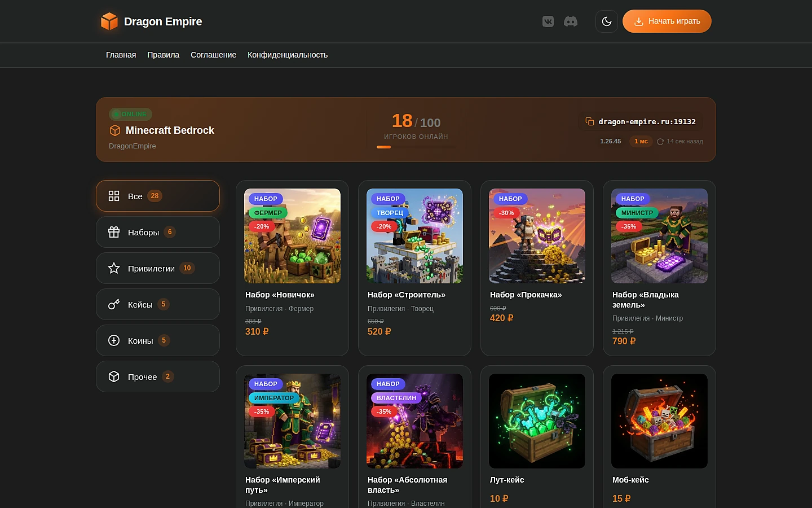Click the copy icon beside server address

(590, 121)
